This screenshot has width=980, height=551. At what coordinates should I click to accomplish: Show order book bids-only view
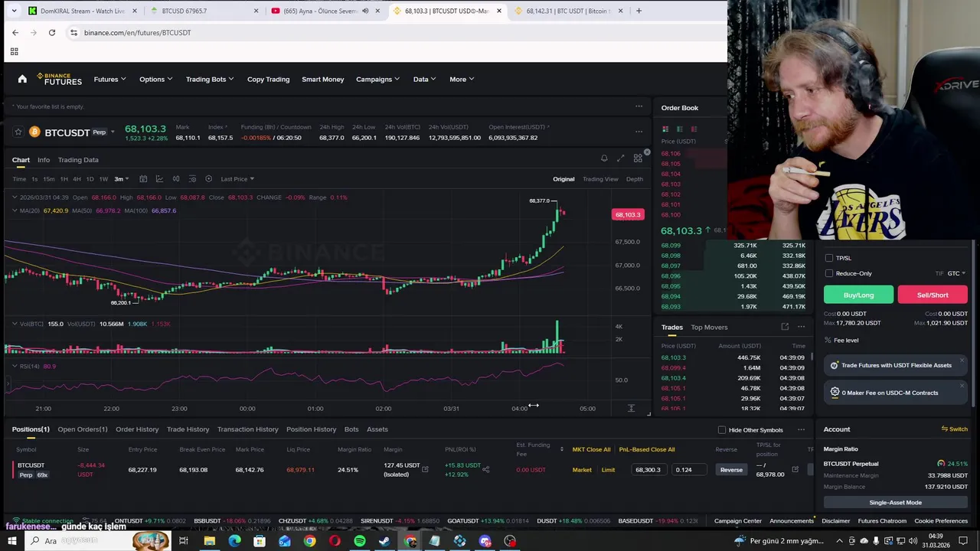click(x=680, y=129)
